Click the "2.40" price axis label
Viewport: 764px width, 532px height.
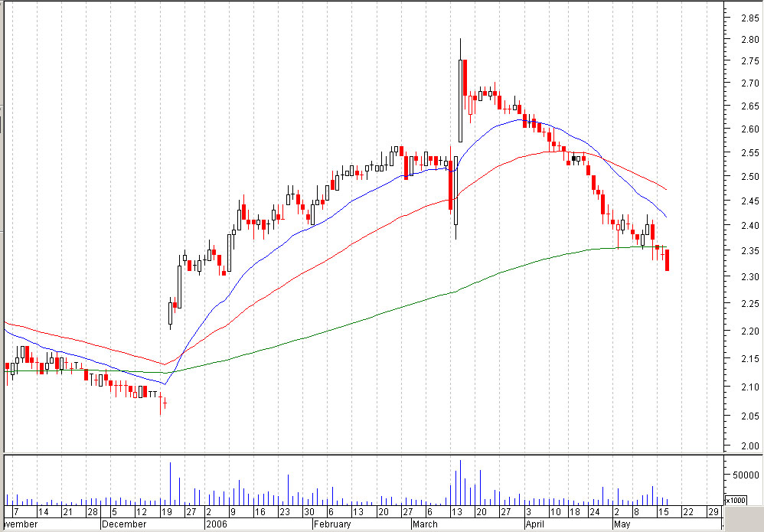750,226
